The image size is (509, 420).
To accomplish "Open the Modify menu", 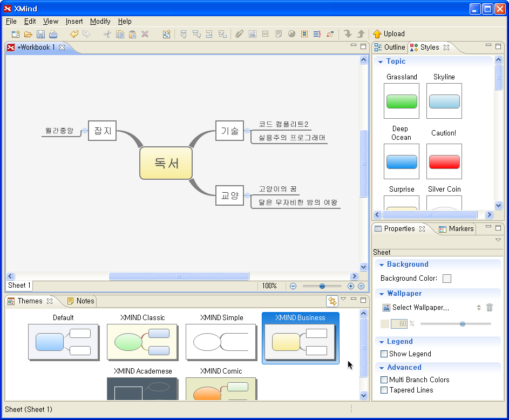I will (x=100, y=21).
